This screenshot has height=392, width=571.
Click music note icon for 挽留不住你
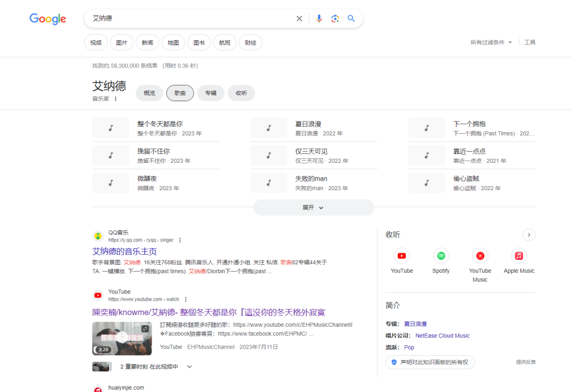111,155
